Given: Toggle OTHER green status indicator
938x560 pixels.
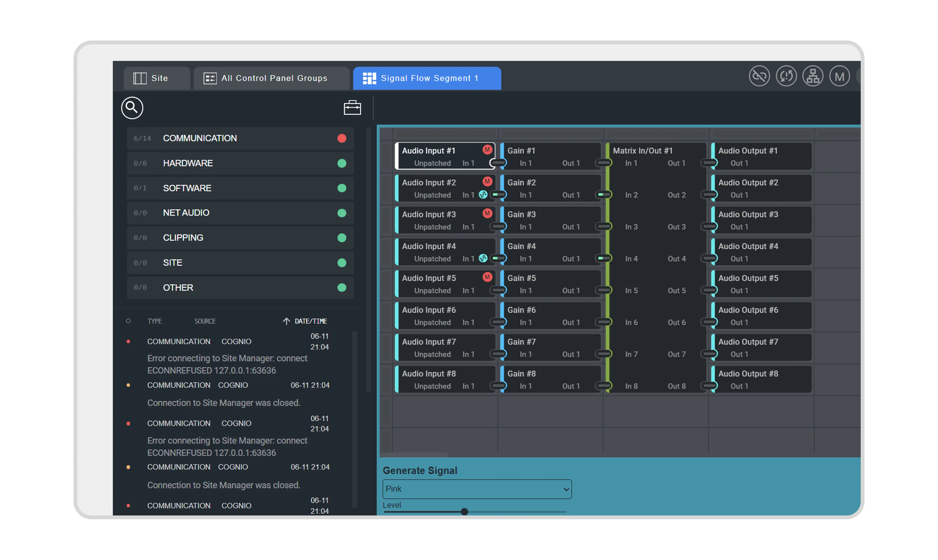Looking at the screenshot, I should pos(341,288).
